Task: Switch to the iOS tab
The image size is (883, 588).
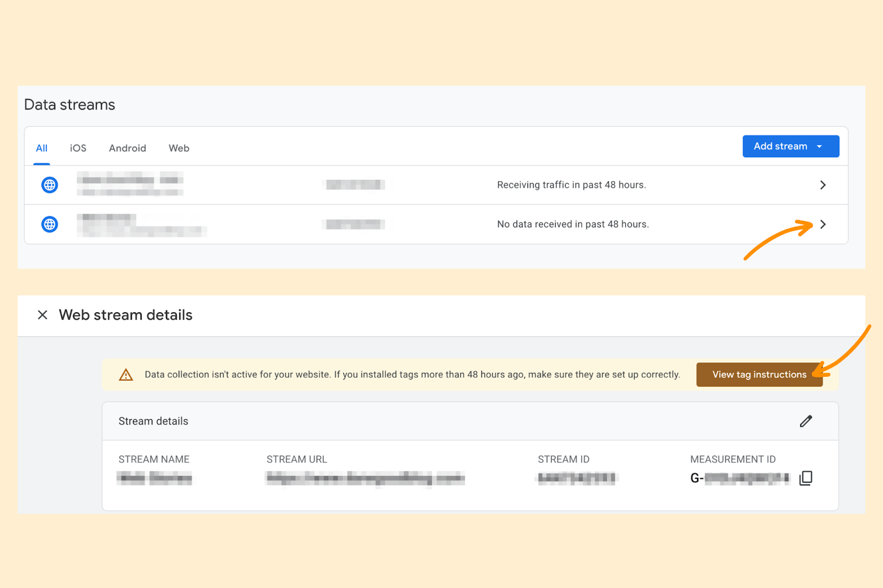Action: coord(78,148)
